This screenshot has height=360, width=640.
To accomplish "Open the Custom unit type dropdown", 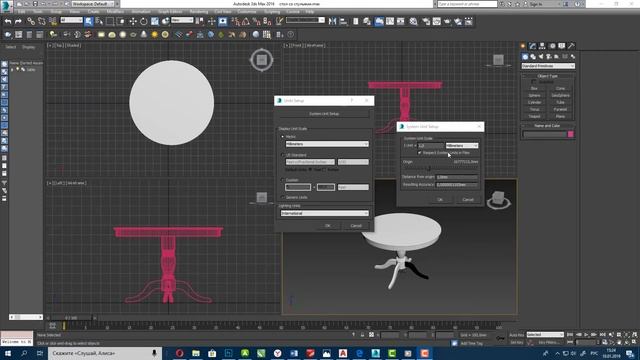I will click(x=353, y=187).
